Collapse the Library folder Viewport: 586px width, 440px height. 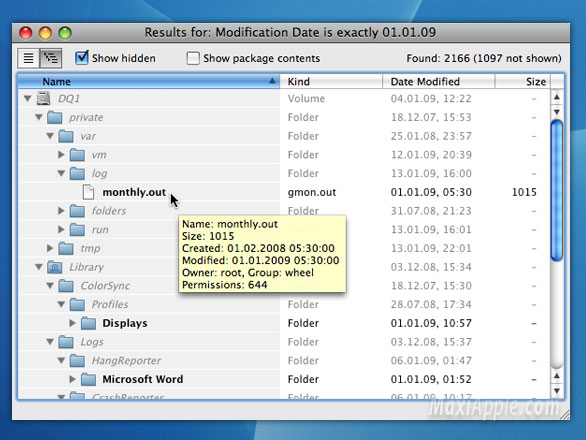click(x=38, y=267)
